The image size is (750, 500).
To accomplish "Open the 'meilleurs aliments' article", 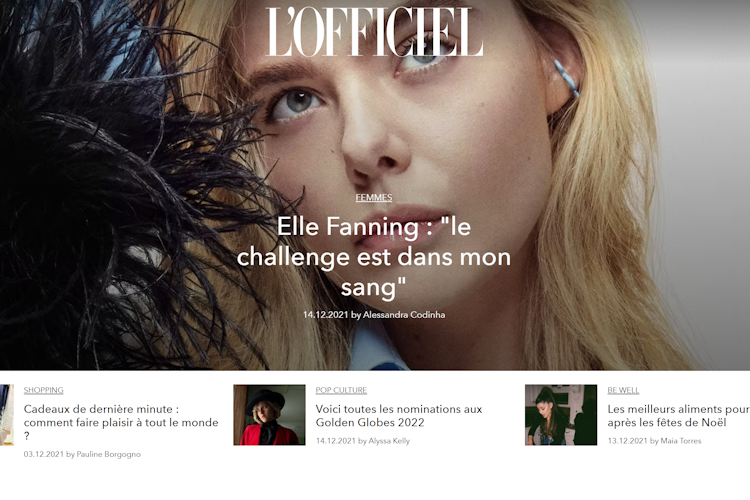I will (x=678, y=416).
